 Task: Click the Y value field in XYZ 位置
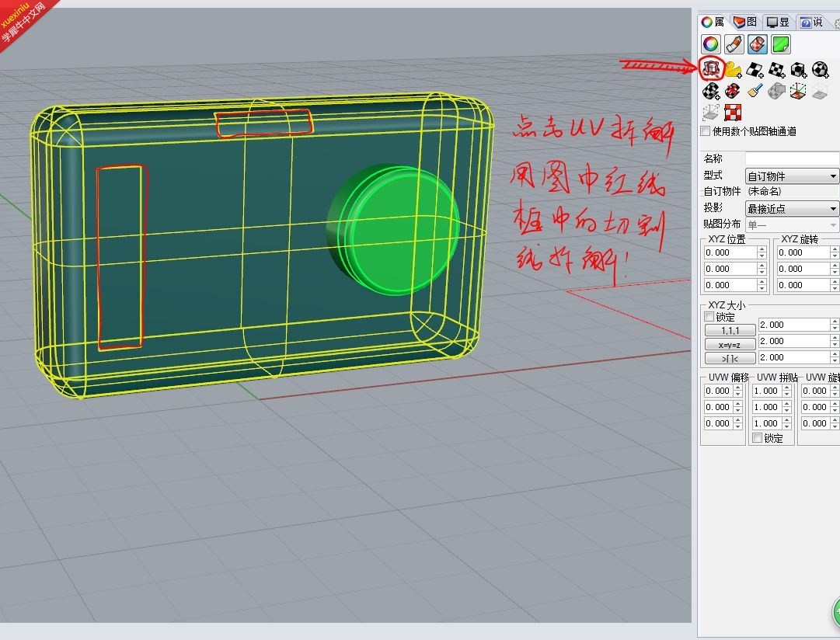pyautogui.click(x=730, y=269)
